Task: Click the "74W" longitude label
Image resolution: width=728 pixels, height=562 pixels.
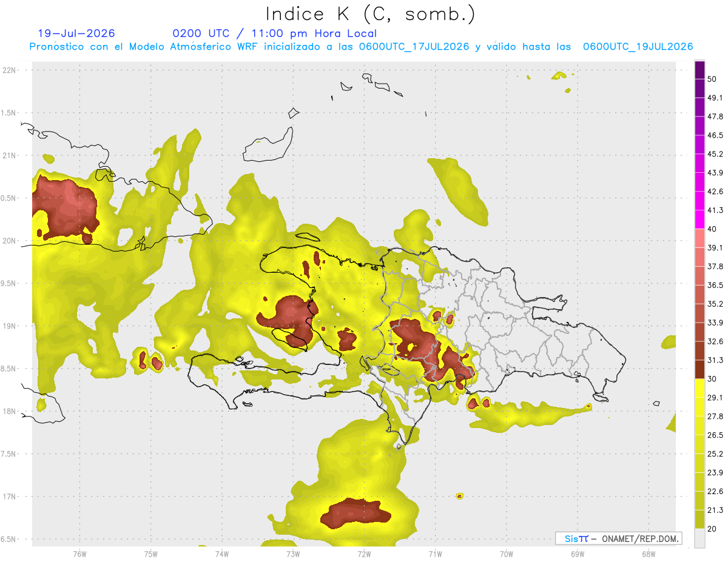Action: click(x=222, y=554)
